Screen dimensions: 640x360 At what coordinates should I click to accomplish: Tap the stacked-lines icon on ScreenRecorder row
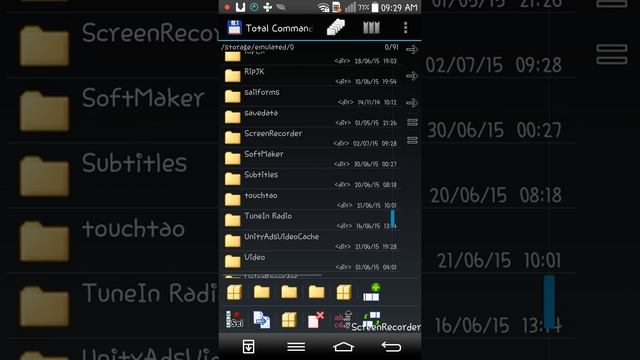pos(412,140)
